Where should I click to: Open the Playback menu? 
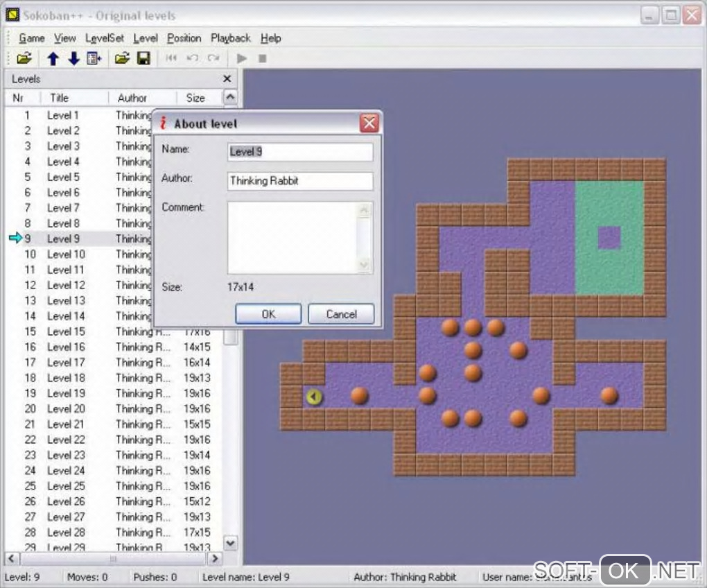pos(230,38)
